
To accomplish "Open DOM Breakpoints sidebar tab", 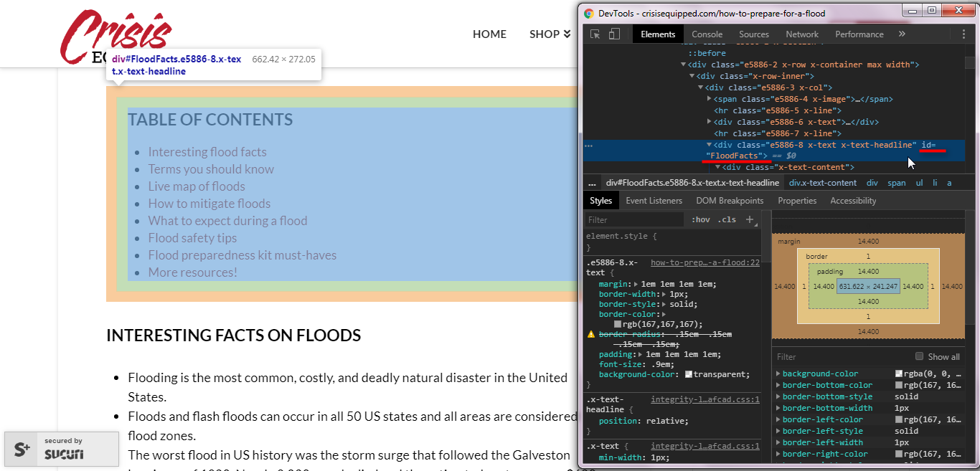I will click(x=730, y=201).
